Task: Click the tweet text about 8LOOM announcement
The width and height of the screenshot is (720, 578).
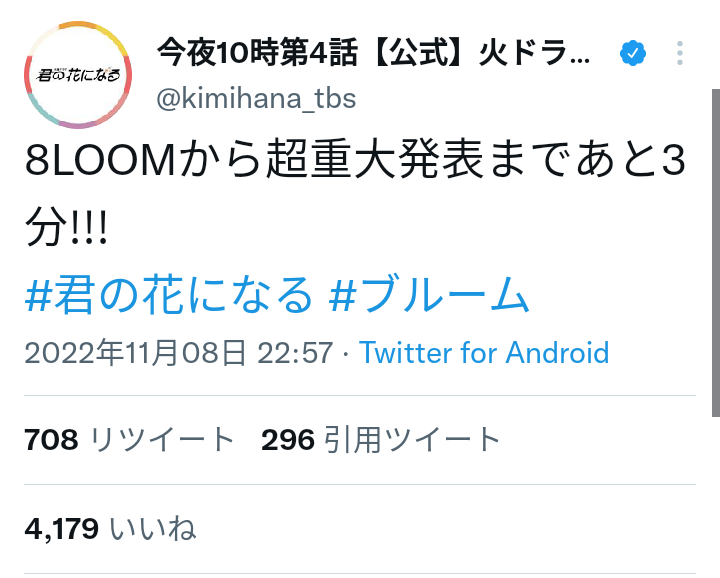Action: click(x=355, y=193)
